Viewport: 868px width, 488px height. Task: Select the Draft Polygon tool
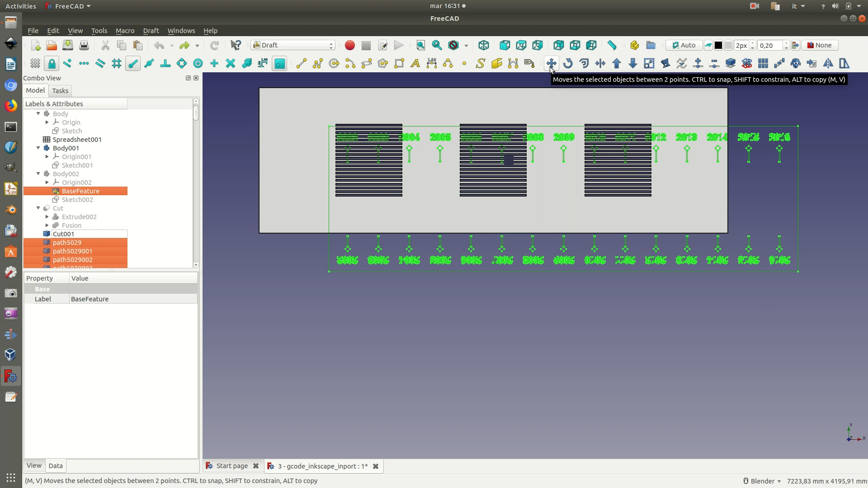click(383, 64)
